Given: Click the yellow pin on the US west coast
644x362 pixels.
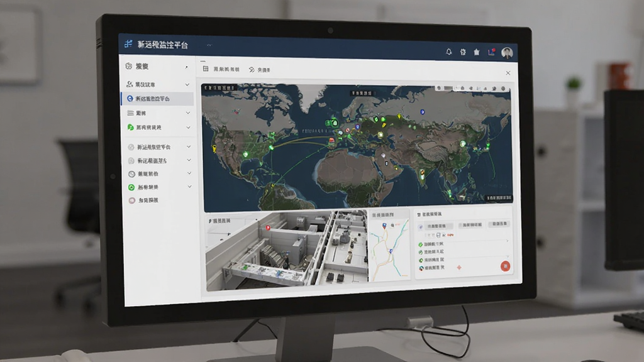Looking at the screenshot, I should (214, 148).
